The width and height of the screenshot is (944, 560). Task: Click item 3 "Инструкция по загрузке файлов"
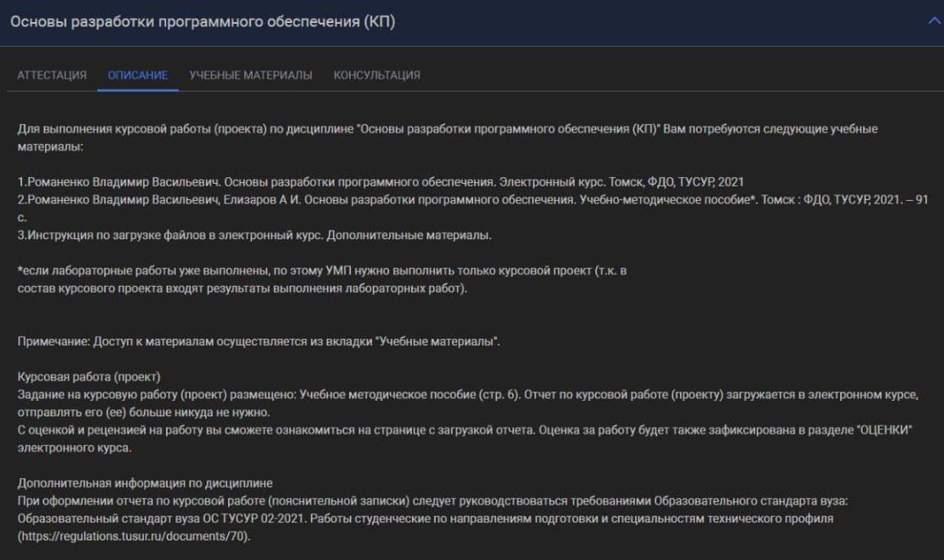tap(255, 235)
